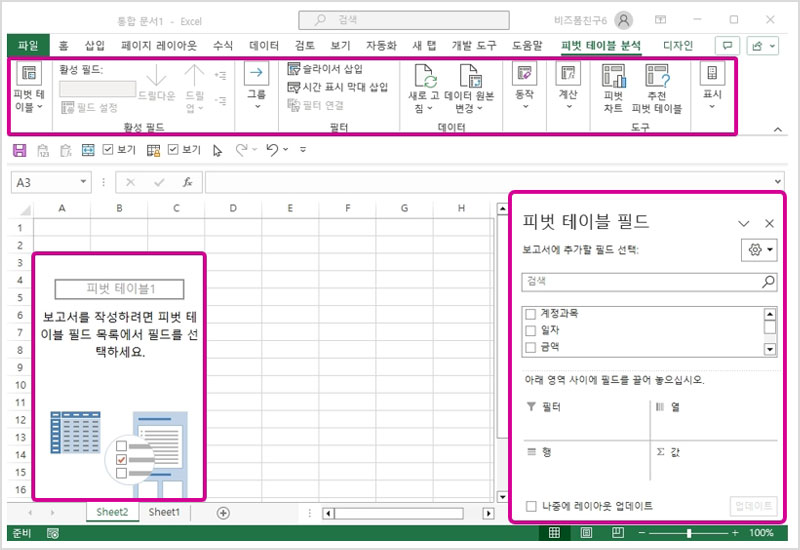Viewport: 800px width, 550px height.
Task: Switch to Page Layout view in the status bar
Action: pos(586,533)
